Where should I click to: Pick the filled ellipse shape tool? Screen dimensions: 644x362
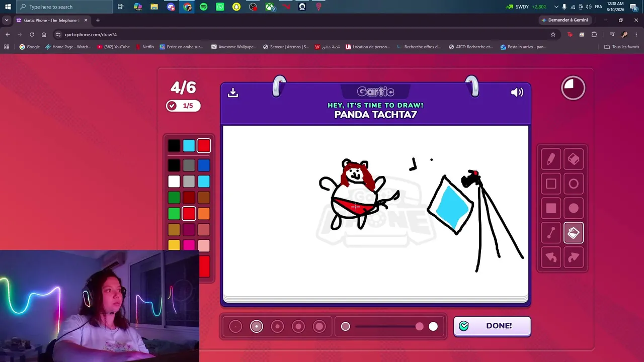pos(574,208)
